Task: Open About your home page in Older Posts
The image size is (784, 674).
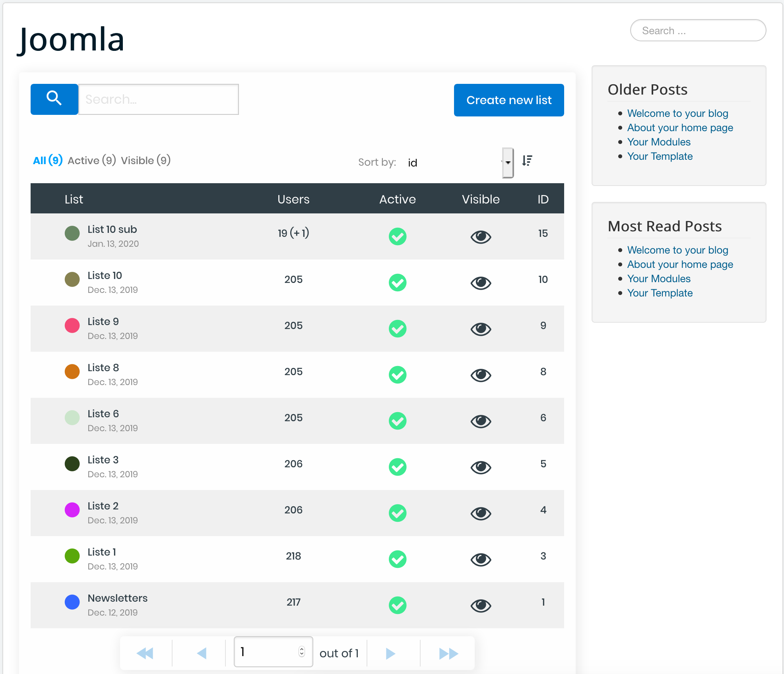Action: [680, 128]
